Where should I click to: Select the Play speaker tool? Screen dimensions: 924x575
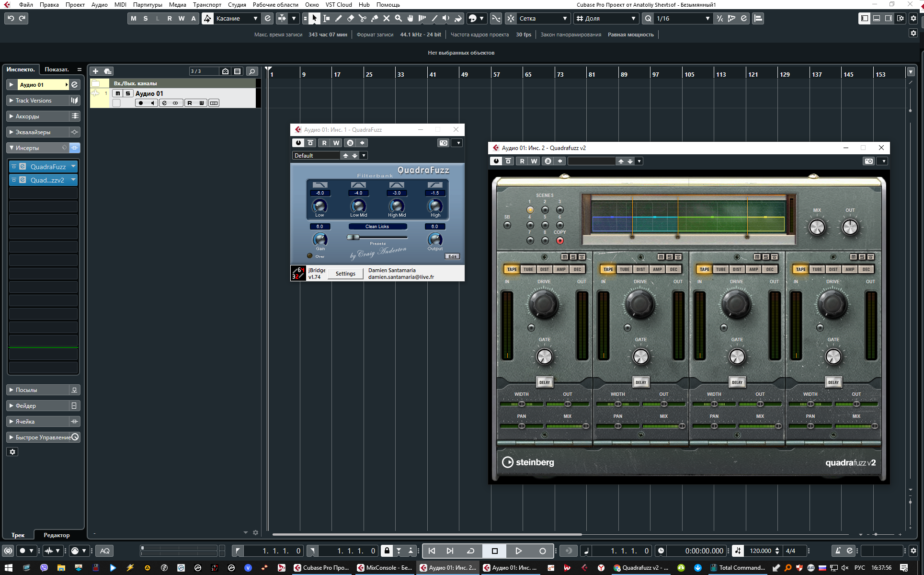[446, 18]
